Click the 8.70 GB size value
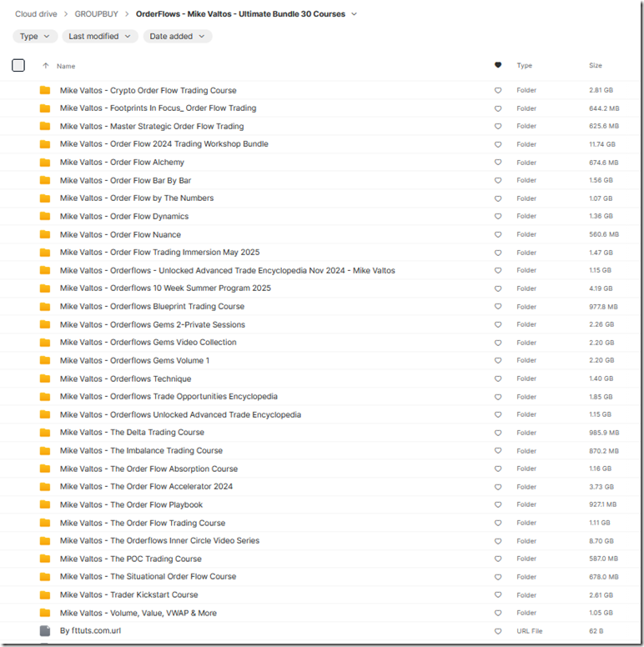This screenshot has height=647, width=644. (601, 541)
